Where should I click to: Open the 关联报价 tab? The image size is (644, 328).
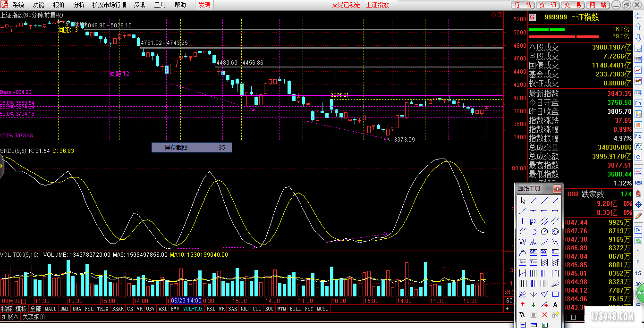pos(34,317)
